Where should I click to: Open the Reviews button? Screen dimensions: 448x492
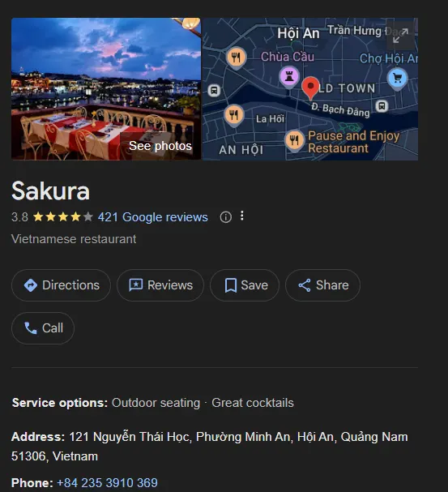pyautogui.click(x=160, y=285)
